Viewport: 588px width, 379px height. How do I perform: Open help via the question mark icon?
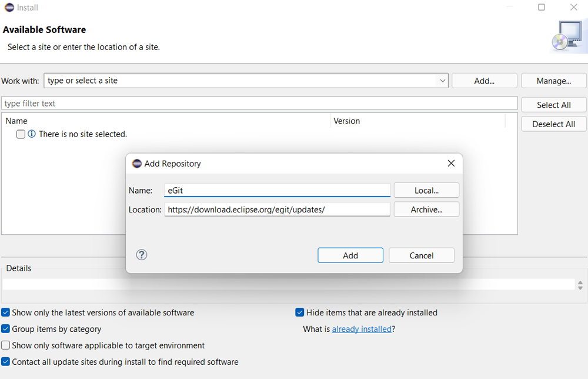click(141, 255)
